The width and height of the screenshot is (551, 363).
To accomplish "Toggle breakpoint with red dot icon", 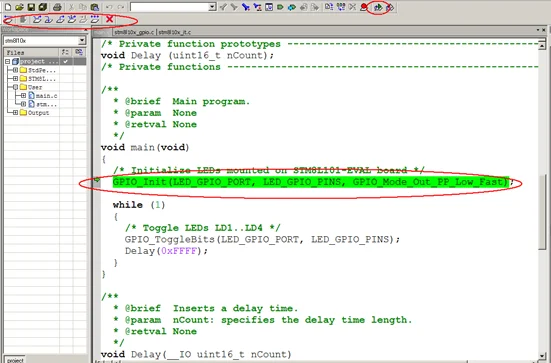I will point(364,7).
